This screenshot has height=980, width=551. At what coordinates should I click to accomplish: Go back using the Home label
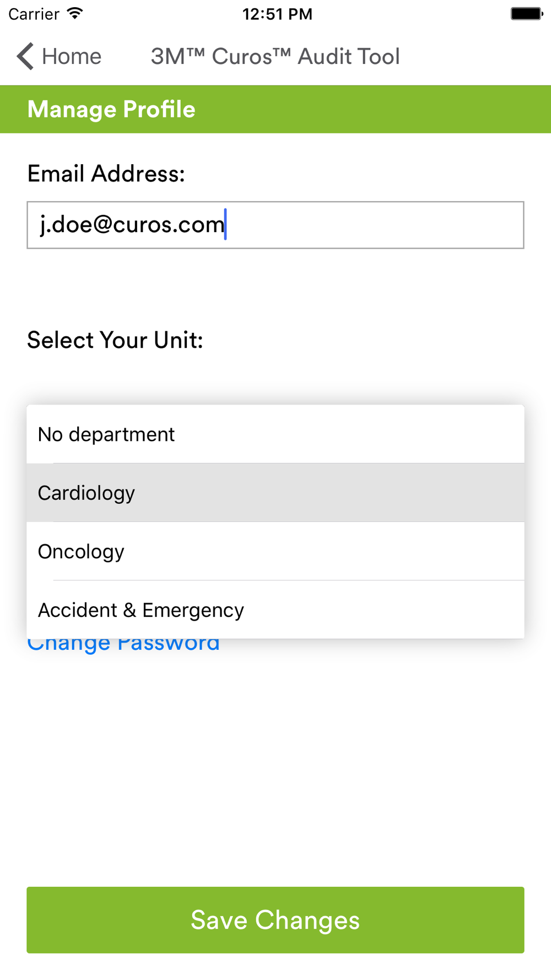[72, 56]
